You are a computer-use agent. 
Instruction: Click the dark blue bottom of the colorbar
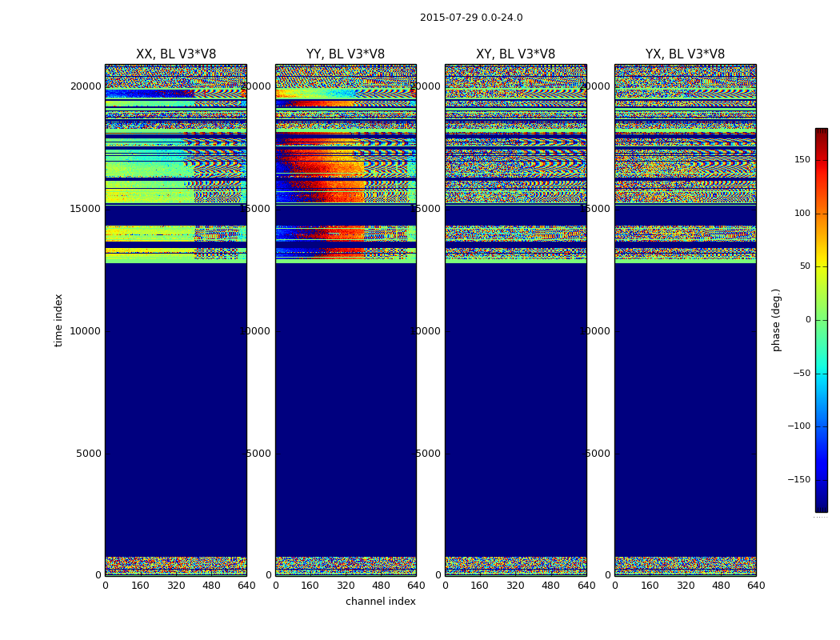point(821,507)
